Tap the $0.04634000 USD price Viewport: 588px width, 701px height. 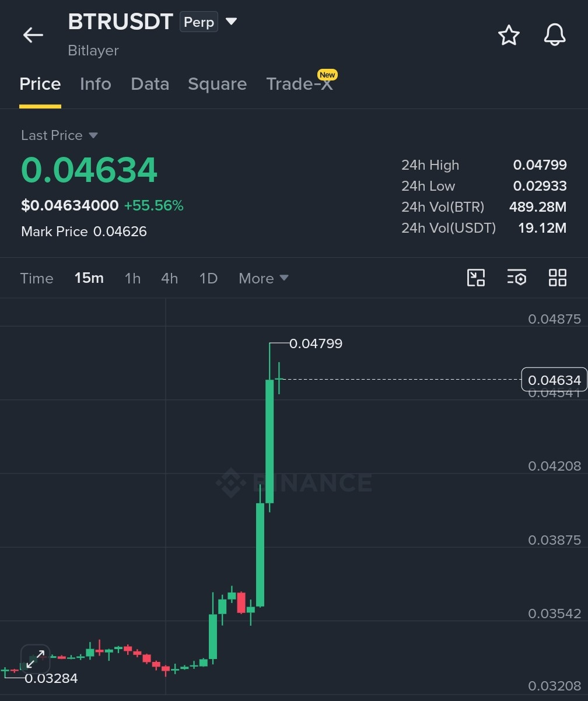point(69,205)
